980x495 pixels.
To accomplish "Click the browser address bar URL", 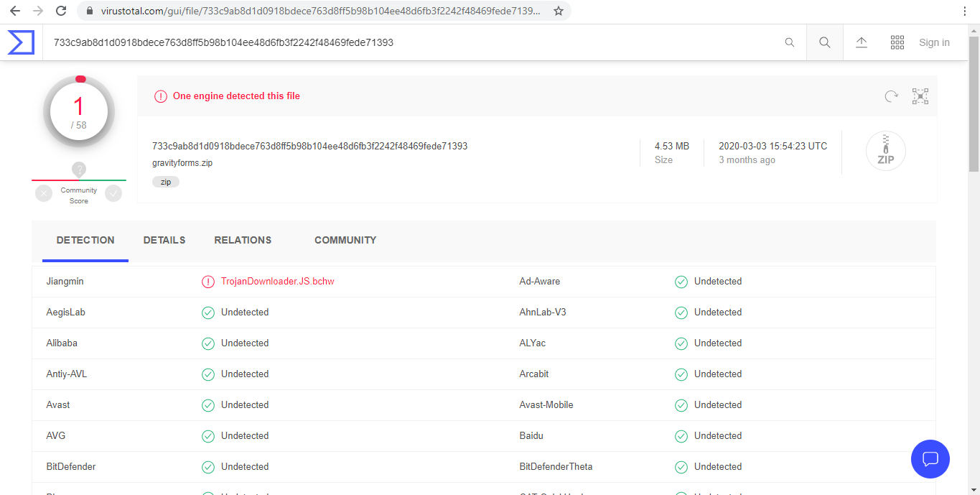I will (x=321, y=11).
